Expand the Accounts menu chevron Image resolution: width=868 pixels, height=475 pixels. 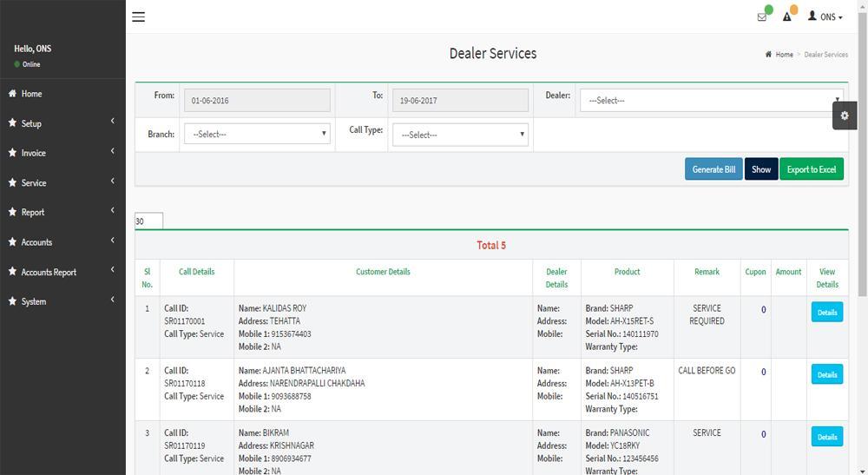112,240
